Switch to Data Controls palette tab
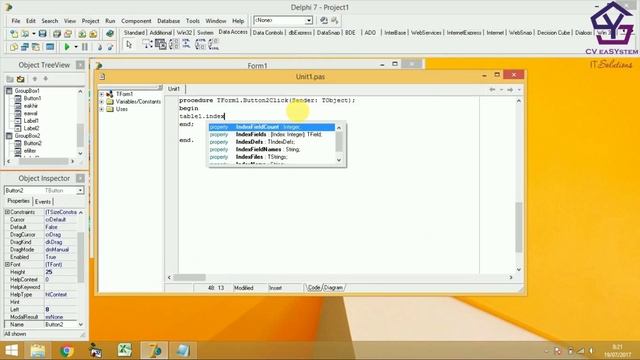640x360 pixels. 268,33
